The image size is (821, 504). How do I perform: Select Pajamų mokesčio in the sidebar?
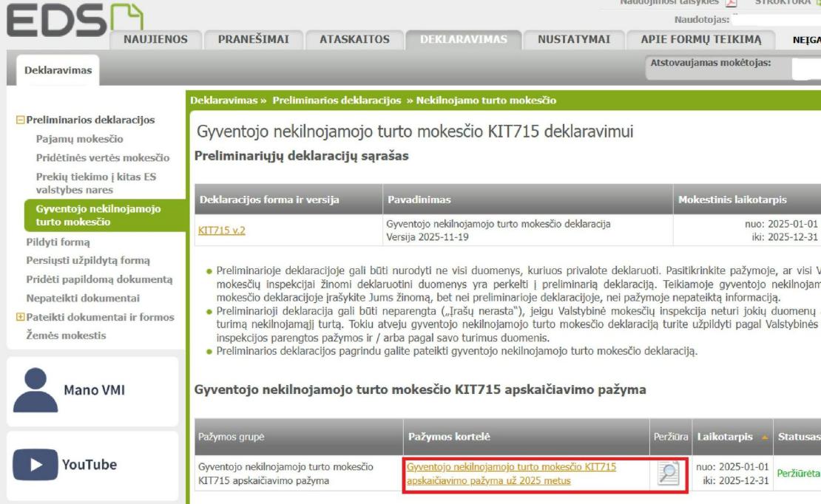tap(80, 139)
